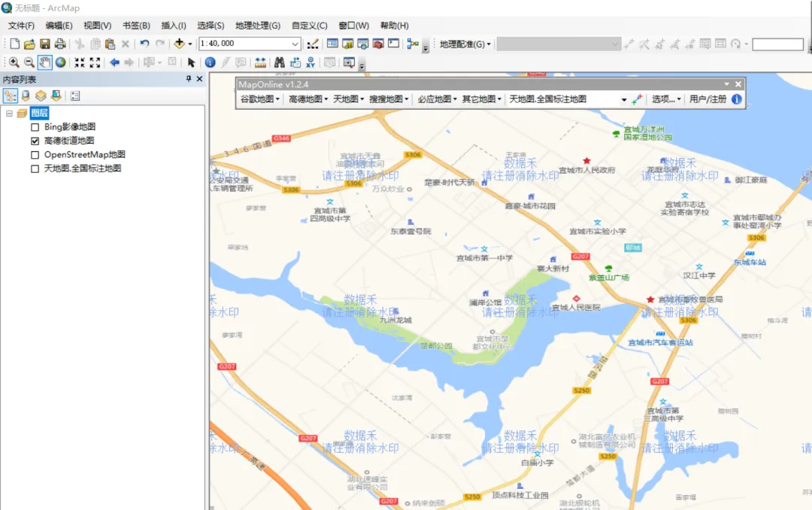Open the viewer window magnifier icon
Viewport: 812px width, 510px height.
349,62
